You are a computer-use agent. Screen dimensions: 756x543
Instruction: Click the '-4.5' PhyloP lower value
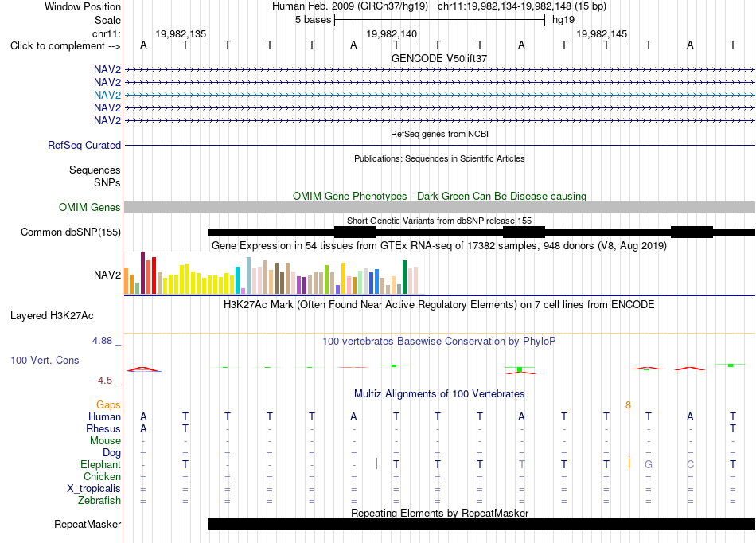coord(103,381)
